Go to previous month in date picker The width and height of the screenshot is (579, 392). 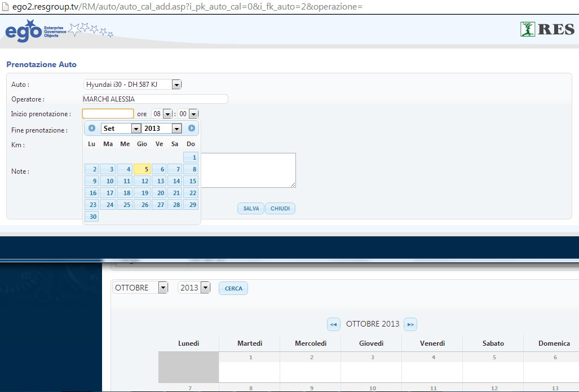click(x=92, y=128)
